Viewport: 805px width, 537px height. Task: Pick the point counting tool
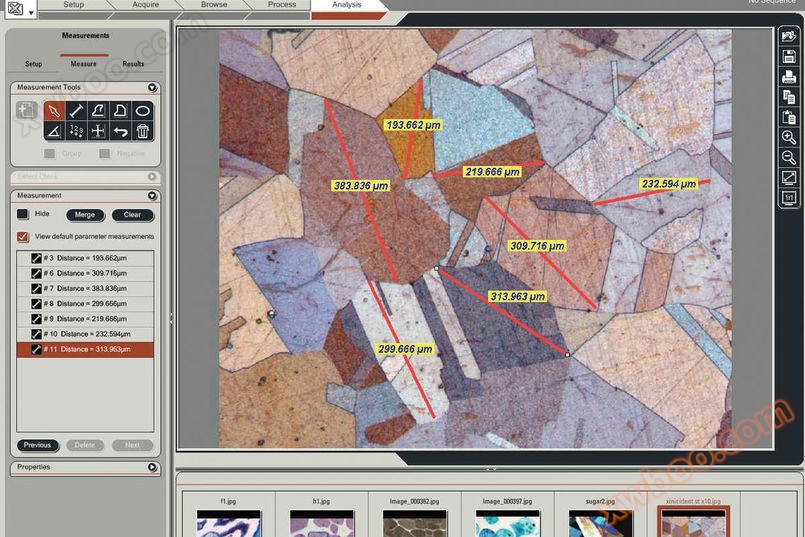tap(75, 131)
